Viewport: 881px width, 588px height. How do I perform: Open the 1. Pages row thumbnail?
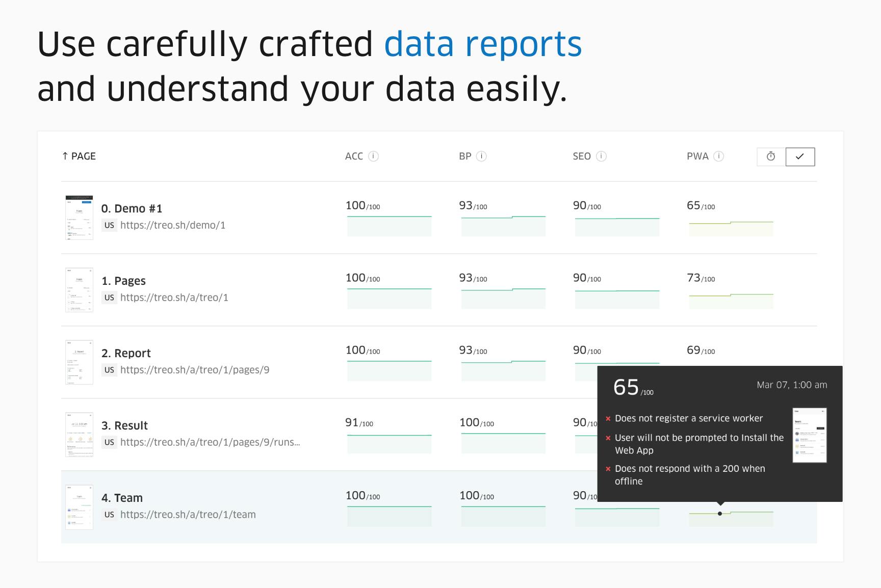pyautogui.click(x=79, y=290)
